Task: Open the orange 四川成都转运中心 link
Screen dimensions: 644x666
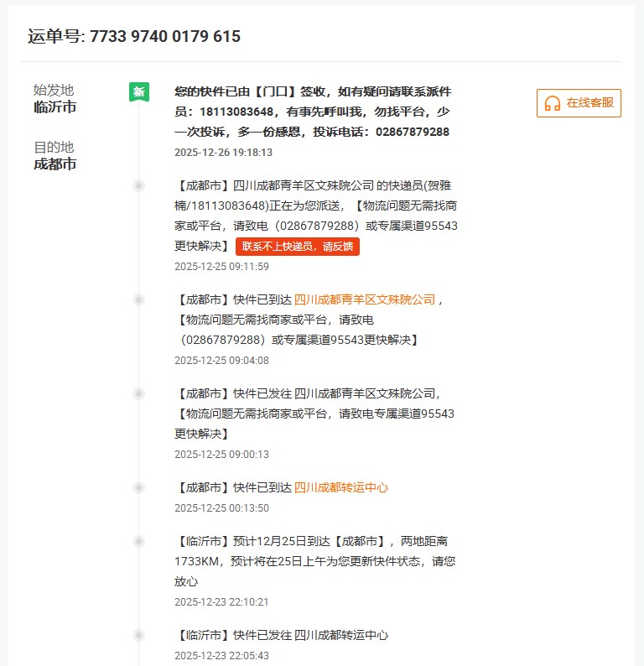Action: tap(341, 487)
